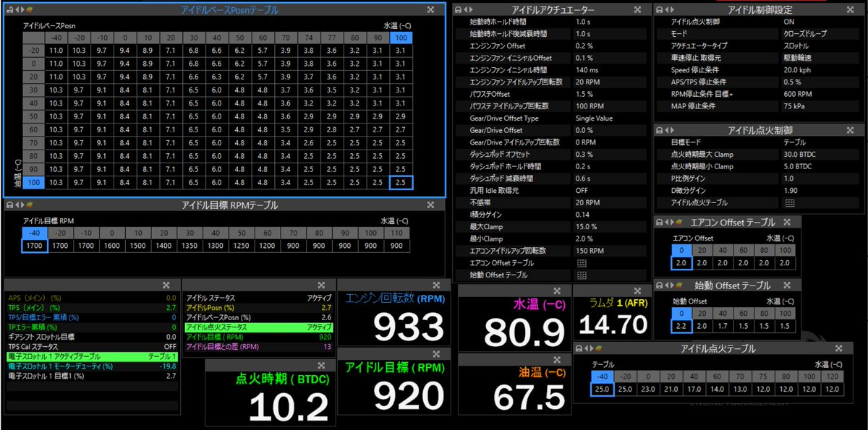
Task: Open table icon beside エアコン Offset テーブル setting
Action: tap(582, 263)
